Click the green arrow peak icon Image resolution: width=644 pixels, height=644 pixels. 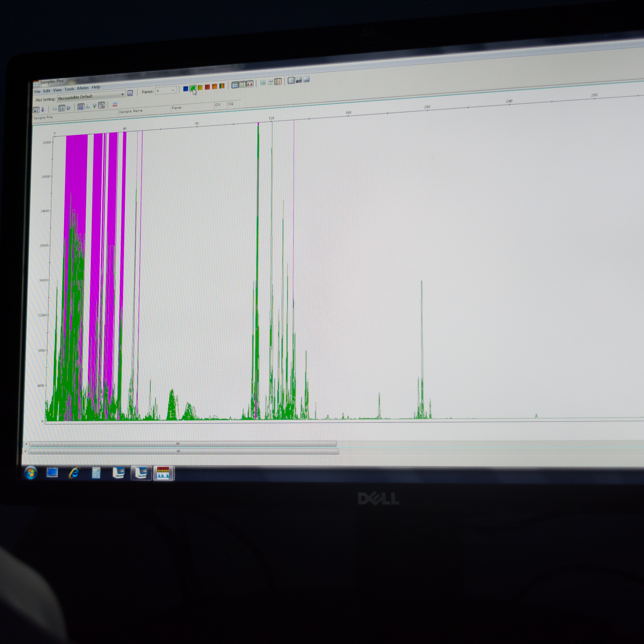[95, 106]
